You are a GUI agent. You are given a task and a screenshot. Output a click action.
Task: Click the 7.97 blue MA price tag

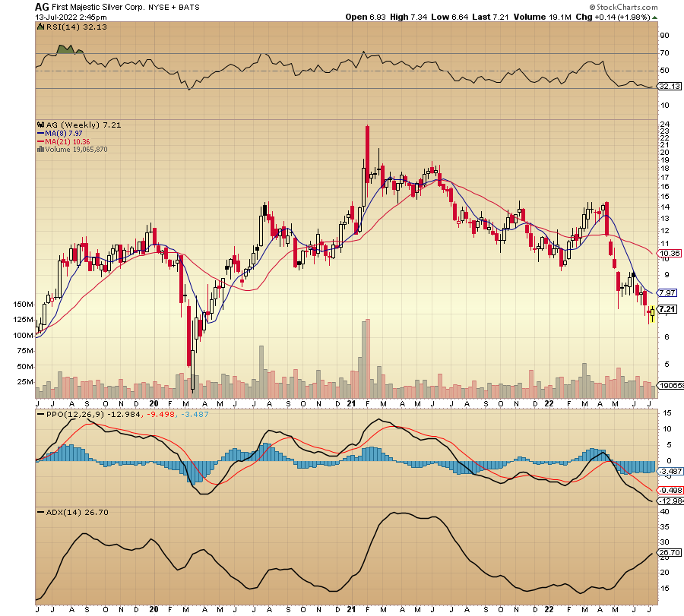(667, 292)
